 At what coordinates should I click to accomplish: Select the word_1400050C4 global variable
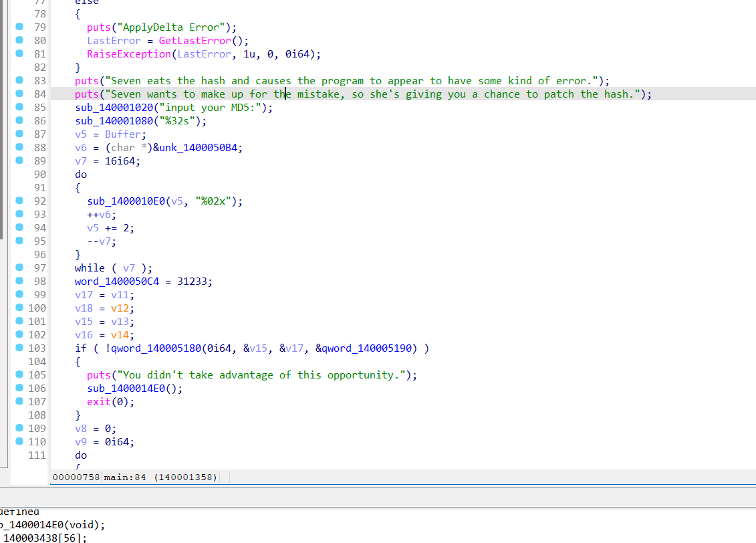click(x=116, y=282)
